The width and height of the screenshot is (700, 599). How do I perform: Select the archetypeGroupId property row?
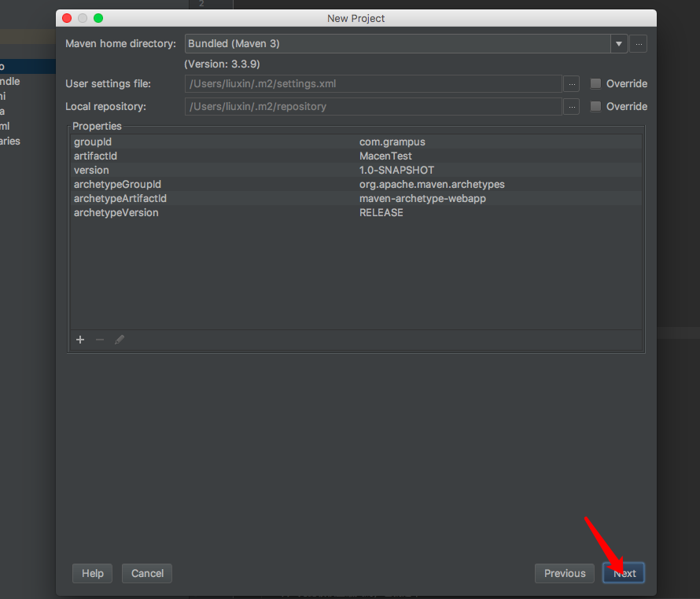pyautogui.click(x=356, y=185)
